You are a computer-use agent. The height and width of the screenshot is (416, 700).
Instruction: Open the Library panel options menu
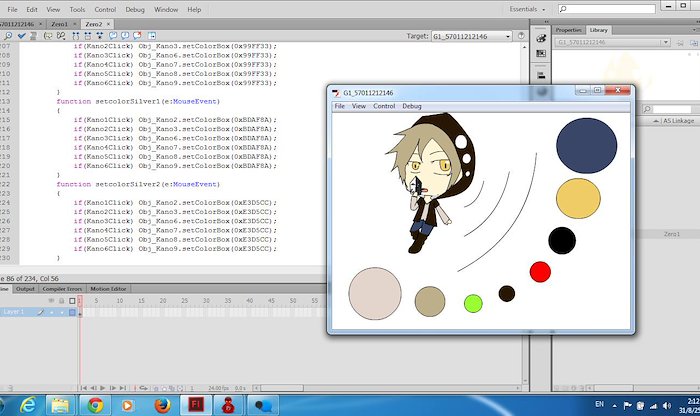(695, 30)
